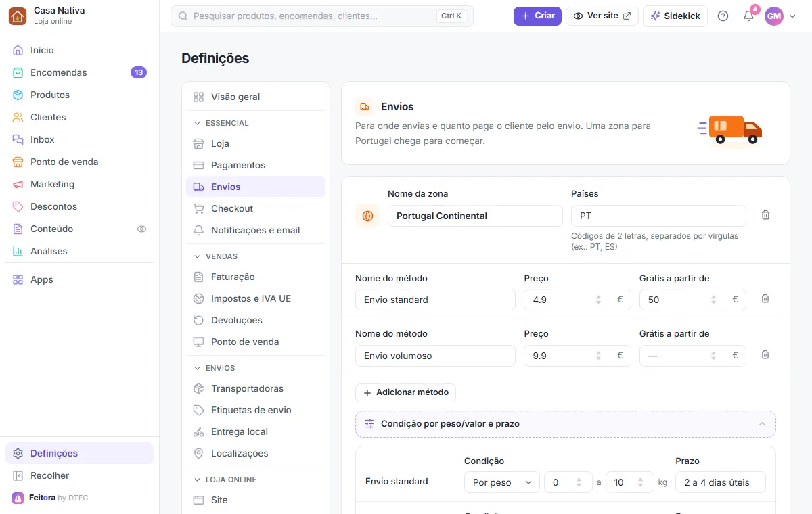Focus the Nome da zona field

(475, 216)
